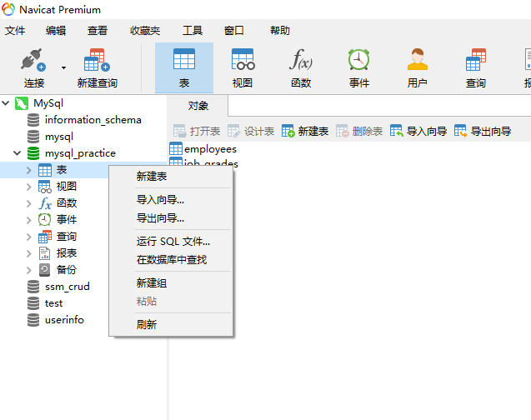This screenshot has height=420, width=531.
Task: Expand the 视图 tree node chevron
Action: (x=29, y=187)
